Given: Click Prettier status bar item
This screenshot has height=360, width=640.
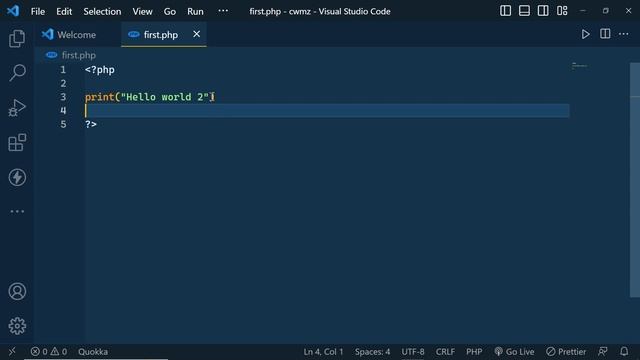Looking at the screenshot, I should [566, 351].
